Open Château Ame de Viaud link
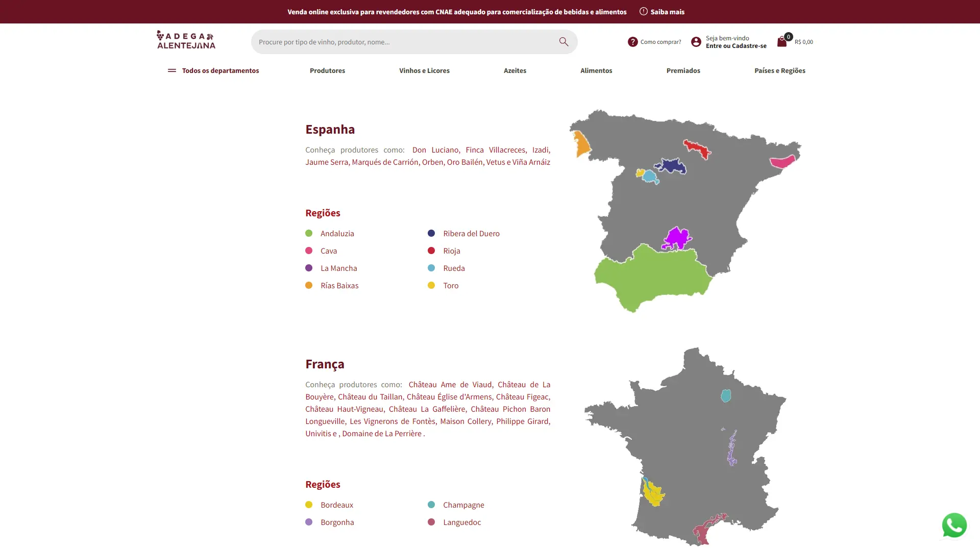Viewport: 980px width, 551px height. (x=450, y=384)
